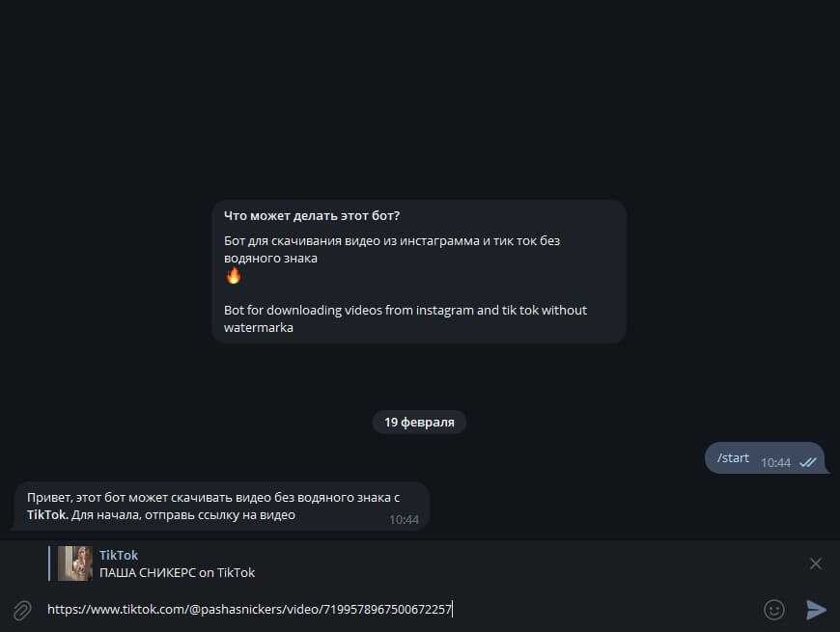This screenshot has height=632, width=840.
Task: Dismiss the TikTok link preview with X
Action: pyautogui.click(x=816, y=563)
